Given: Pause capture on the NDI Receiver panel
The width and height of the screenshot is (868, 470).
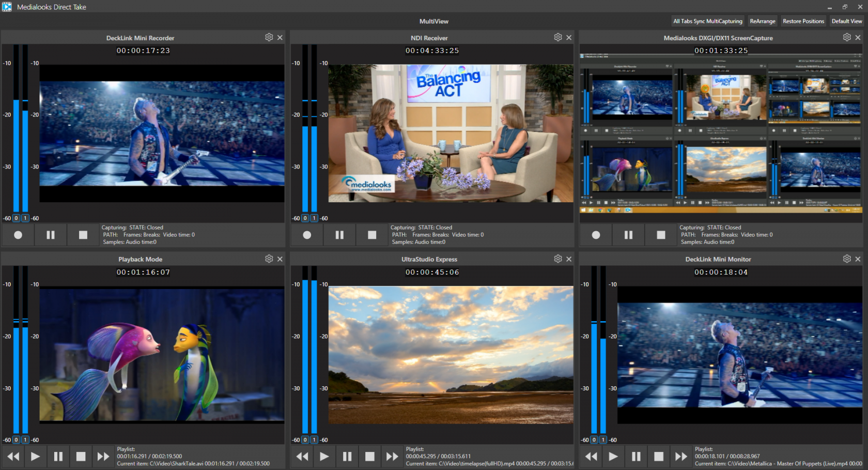Looking at the screenshot, I should 339,235.
